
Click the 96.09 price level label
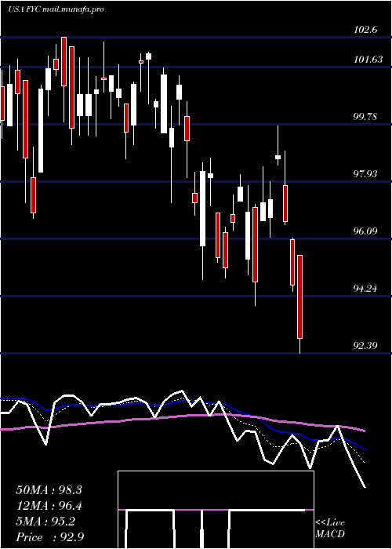pyautogui.click(x=365, y=231)
